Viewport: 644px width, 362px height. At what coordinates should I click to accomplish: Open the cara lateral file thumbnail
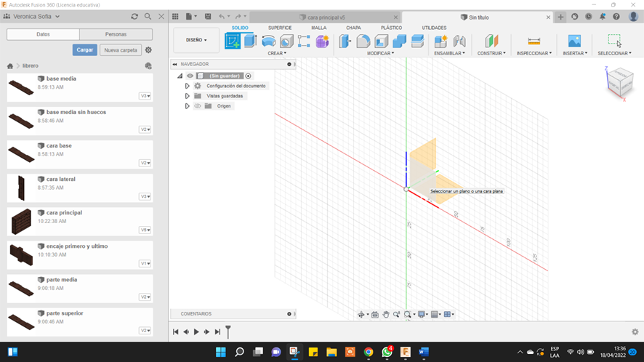(21, 188)
